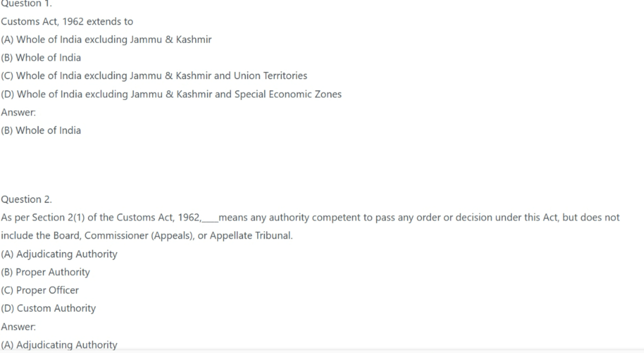
Task: Click the text Customs Act, 1962 extends to
Action: (67, 21)
